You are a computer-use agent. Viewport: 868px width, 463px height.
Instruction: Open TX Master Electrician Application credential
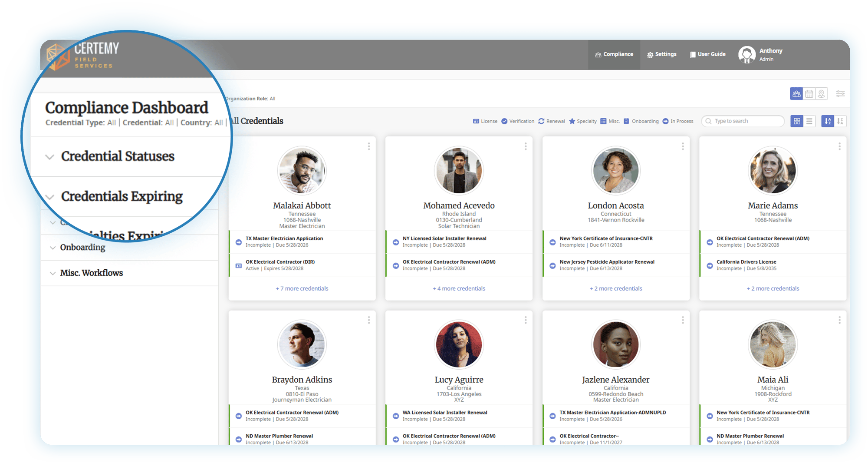tap(284, 238)
